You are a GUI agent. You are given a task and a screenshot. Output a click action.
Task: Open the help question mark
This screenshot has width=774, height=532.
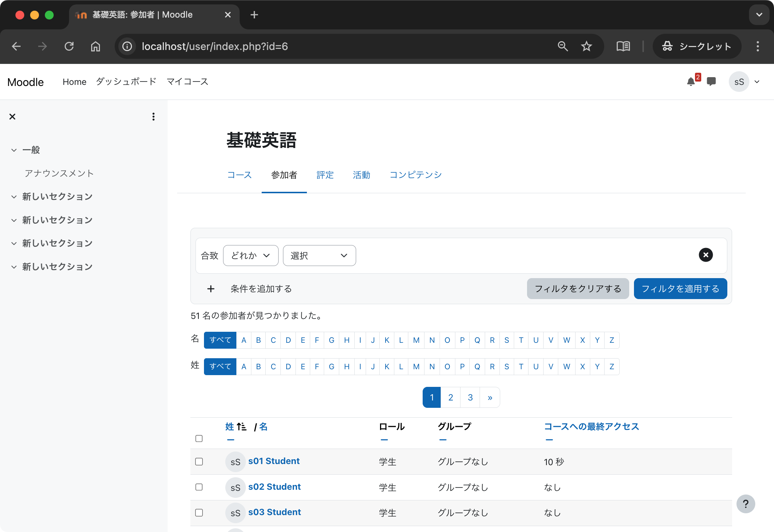pyautogui.click(x=745, y=504)
